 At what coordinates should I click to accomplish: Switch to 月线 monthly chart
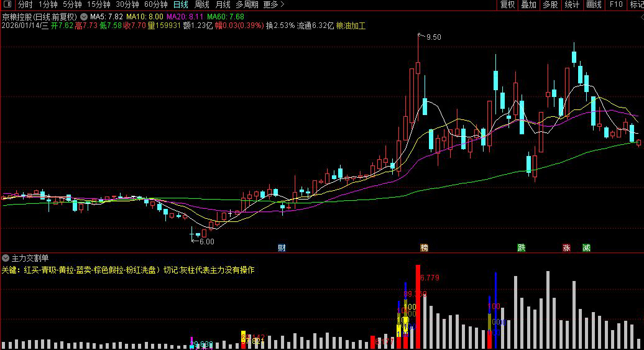point(223,4)
